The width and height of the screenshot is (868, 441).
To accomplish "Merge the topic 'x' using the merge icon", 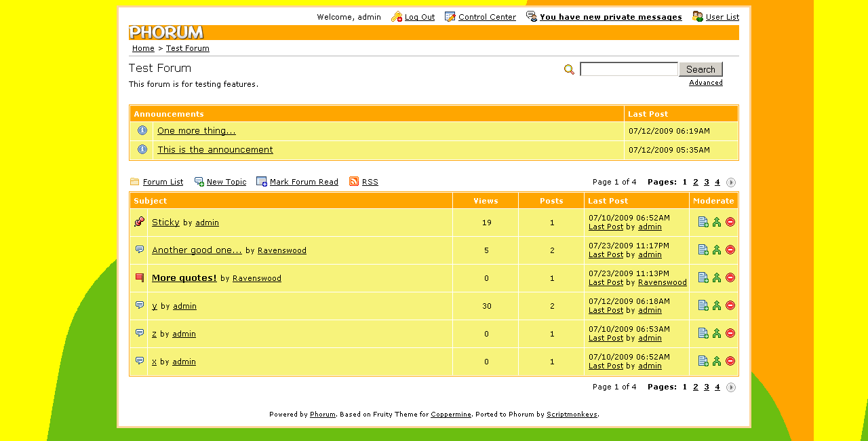I will pos(717,361).
